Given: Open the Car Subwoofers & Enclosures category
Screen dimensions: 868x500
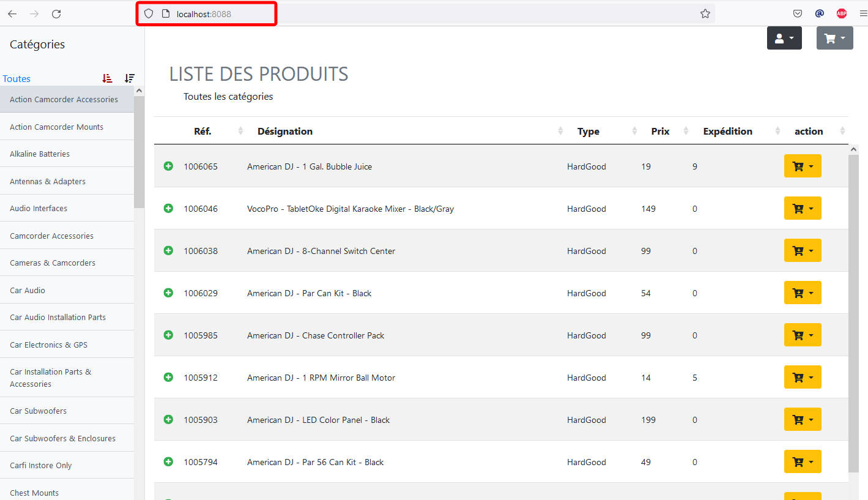Looking at the screenshot, I should (67, 438).
